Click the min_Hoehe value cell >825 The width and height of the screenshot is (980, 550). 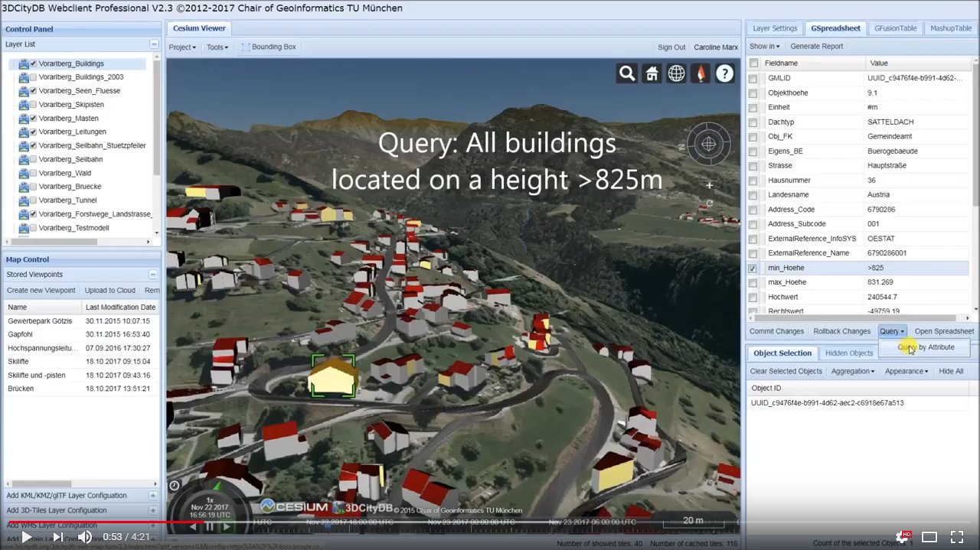917,268
